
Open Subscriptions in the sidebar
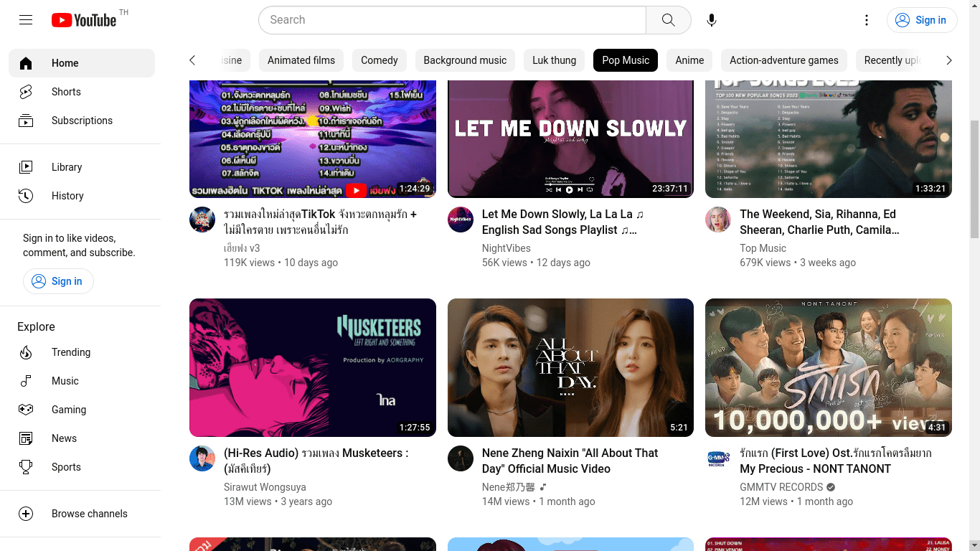82,121
